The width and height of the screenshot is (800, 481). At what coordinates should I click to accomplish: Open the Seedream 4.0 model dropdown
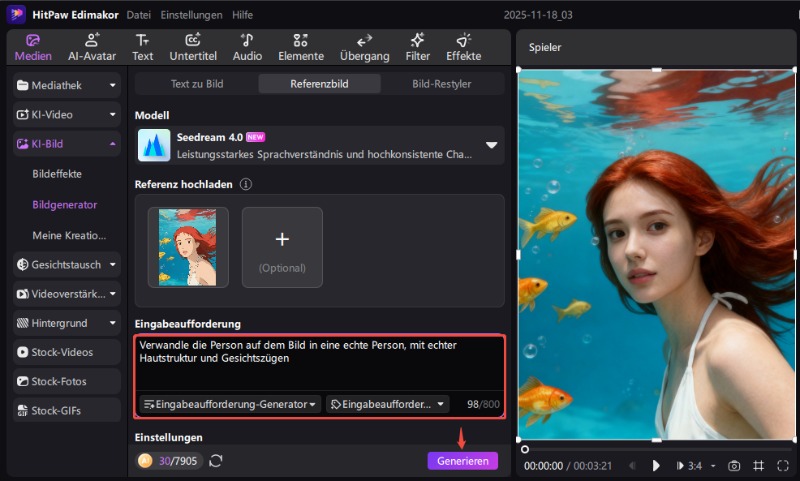(319, 145)
